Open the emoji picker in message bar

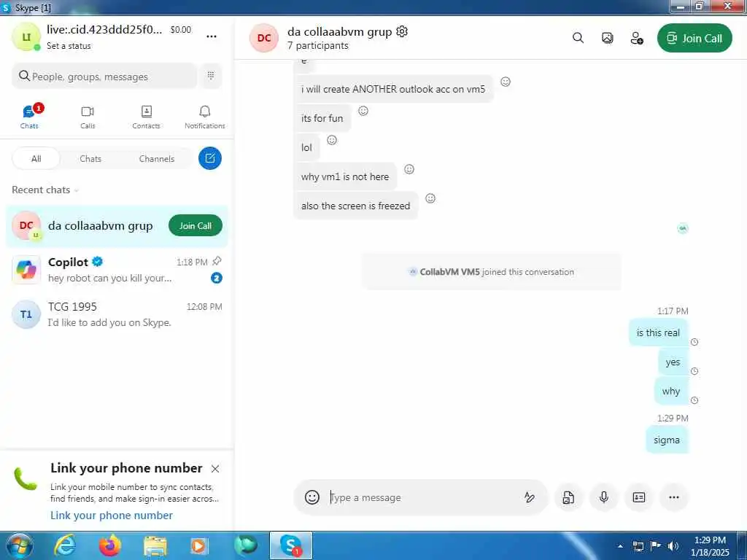click(312, 497)
